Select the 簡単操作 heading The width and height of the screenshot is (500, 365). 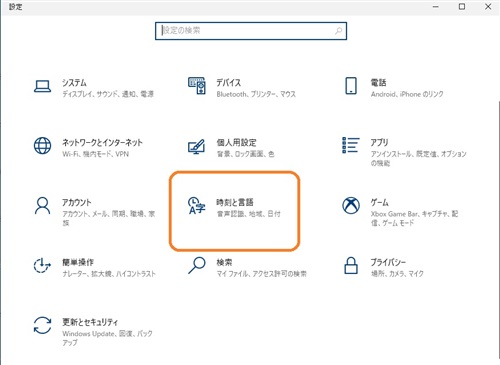(78, 262)
